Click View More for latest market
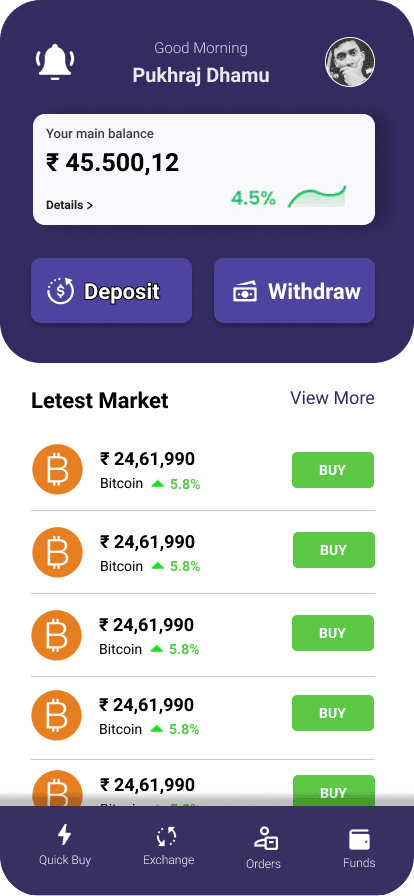 (x=332, y=398)
